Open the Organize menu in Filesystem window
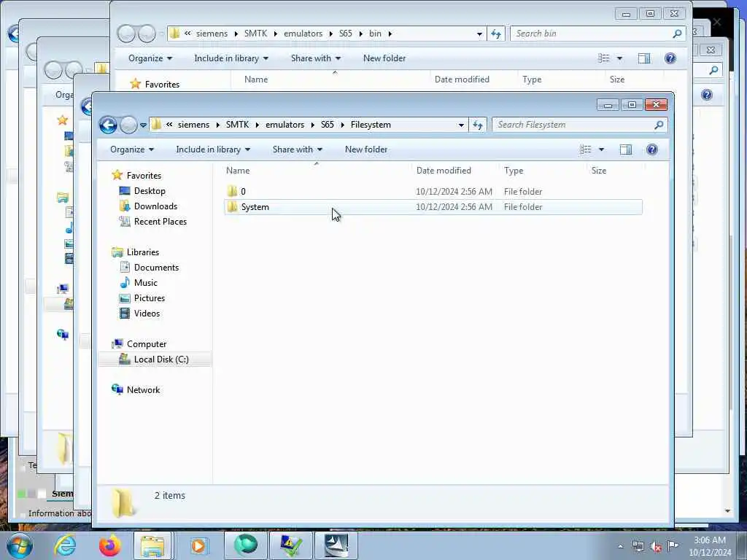The image size is (747, 560). coord(132,149)
